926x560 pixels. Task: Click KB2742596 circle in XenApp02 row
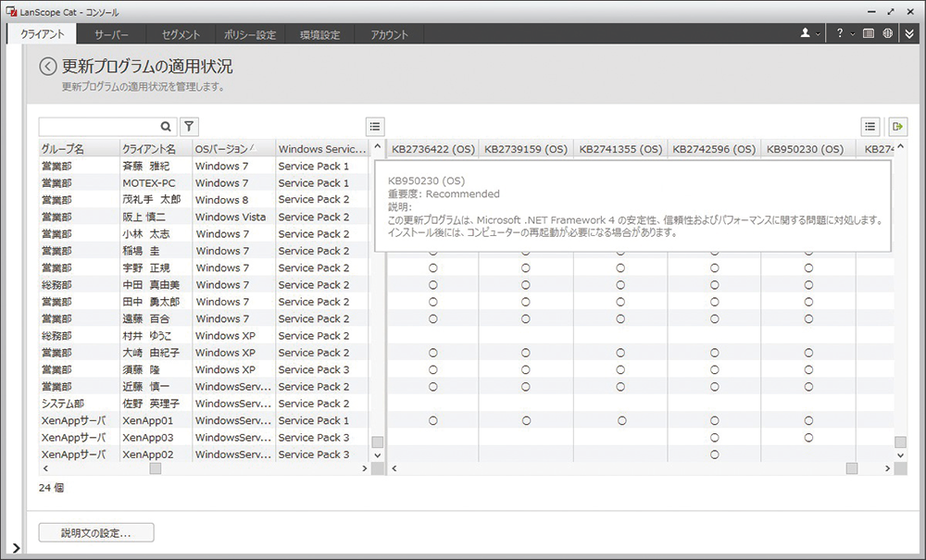click(715, 455)
